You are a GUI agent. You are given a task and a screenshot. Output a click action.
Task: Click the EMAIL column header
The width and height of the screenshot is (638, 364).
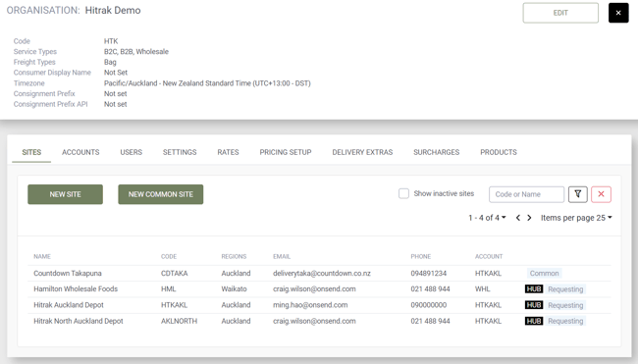282,257
